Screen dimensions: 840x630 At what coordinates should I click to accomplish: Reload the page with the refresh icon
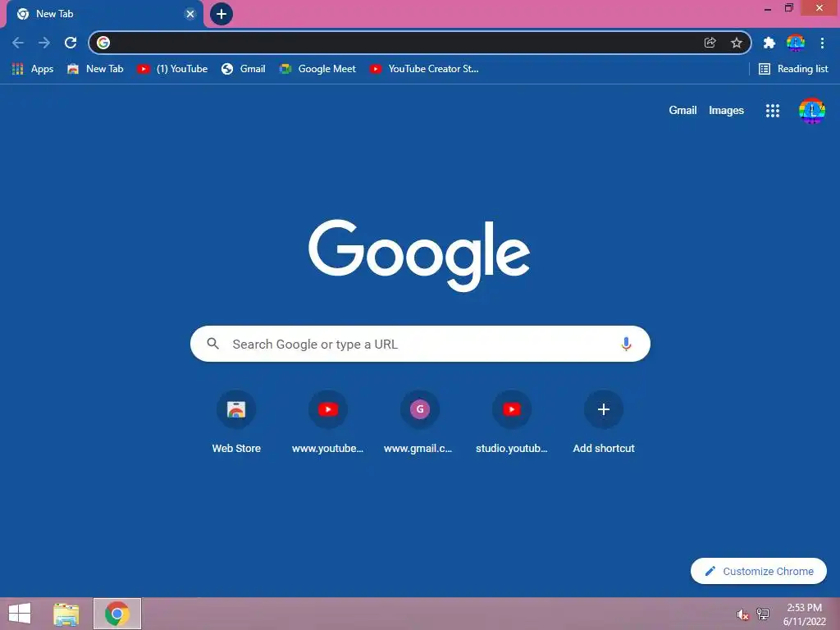(71, 43)
